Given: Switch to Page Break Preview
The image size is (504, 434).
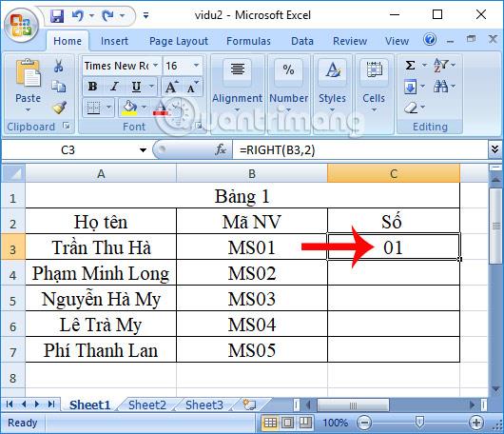Looking at the screenshot, I should coord(305,423).
